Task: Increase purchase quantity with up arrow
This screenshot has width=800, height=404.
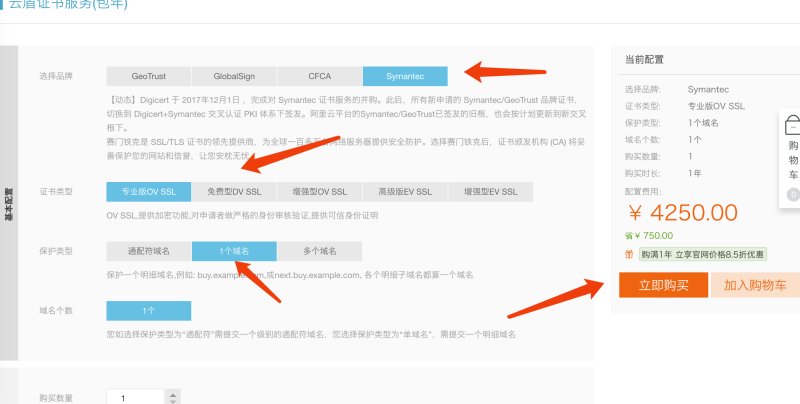Action: tap(173, 395)
